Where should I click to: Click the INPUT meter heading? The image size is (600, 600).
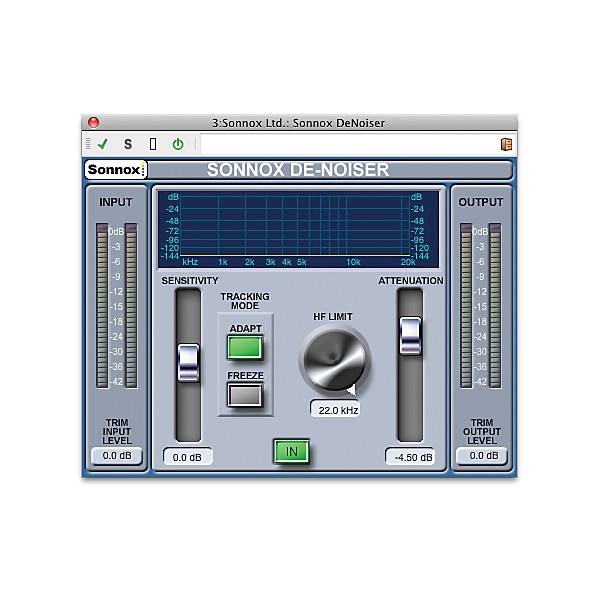click(x=116, y=202)
